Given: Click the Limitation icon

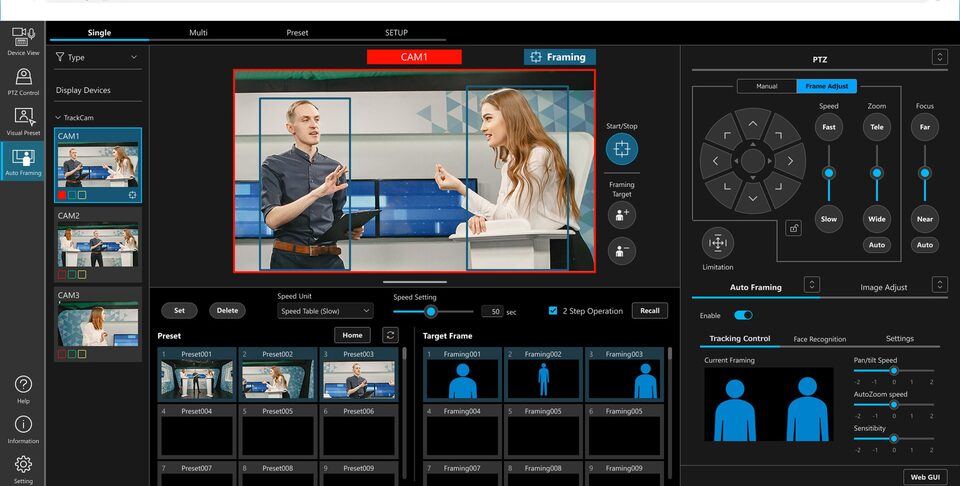Looking at the screenshot, I should pyautogui.click(x=718, y=243).
